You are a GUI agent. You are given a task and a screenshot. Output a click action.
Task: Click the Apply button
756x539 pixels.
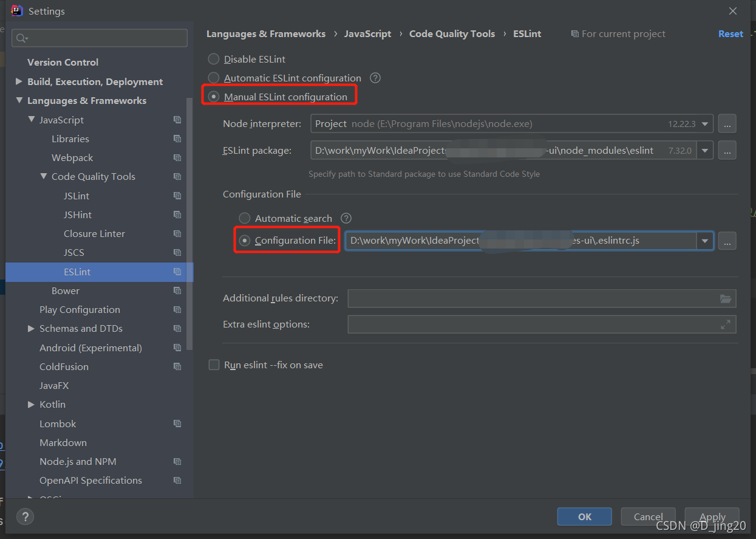point(712,517)
